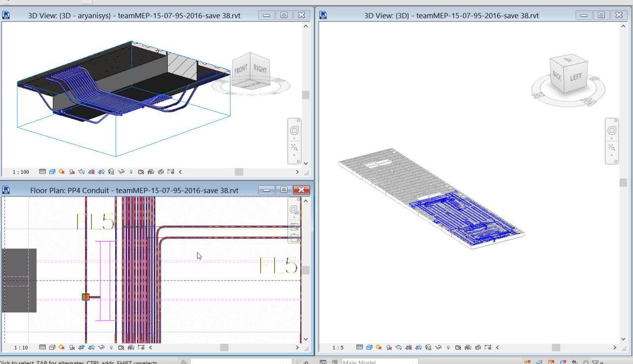
Task: Toggle Sun Path in right 3D view bar
Action: 379,347
